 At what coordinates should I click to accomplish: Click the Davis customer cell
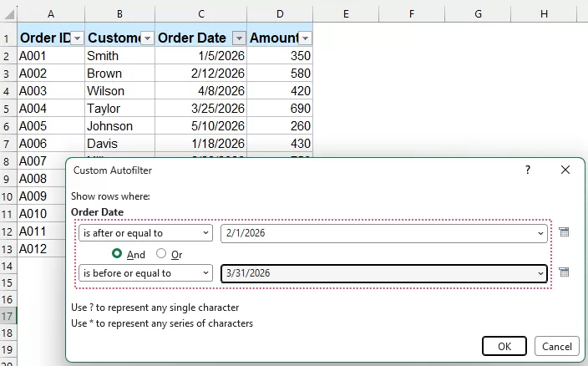(x=119, y=144)
